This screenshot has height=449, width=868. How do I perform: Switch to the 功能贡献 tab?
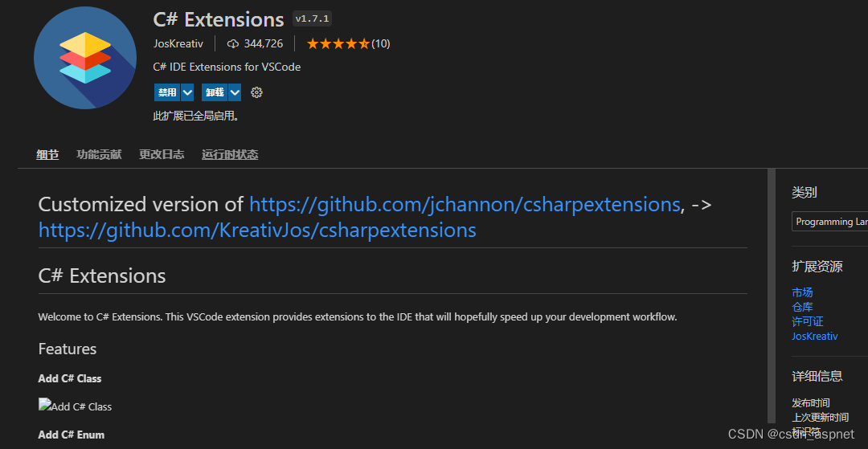pyautogui.click(x=99, y=155)
